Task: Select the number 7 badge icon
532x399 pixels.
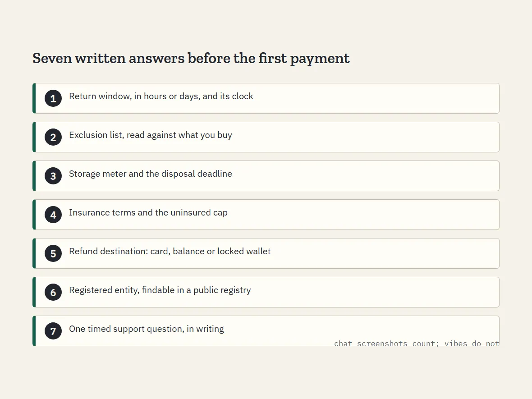Action: pyautogui.click(x=53, y=331)
